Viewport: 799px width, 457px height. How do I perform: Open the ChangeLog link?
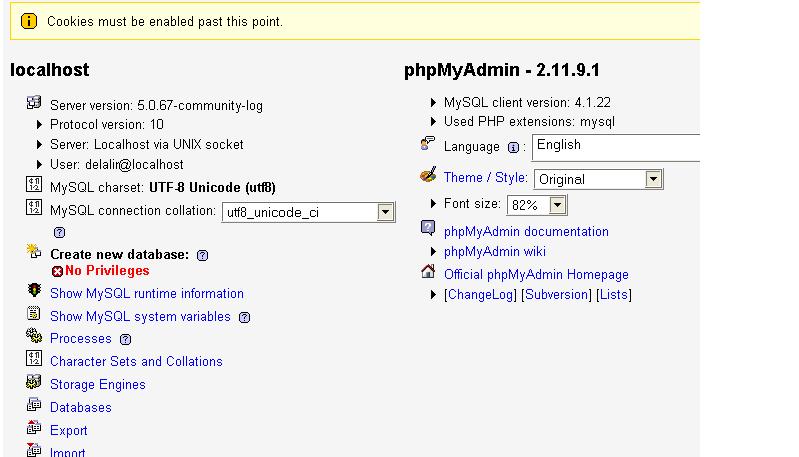(x=481, y=295)
